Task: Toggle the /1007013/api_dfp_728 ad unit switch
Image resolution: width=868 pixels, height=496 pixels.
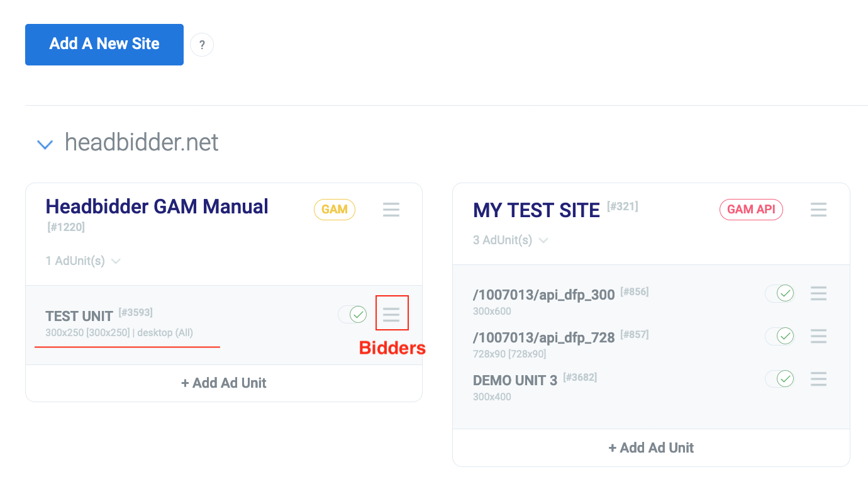Action: [x=779, y=336]
